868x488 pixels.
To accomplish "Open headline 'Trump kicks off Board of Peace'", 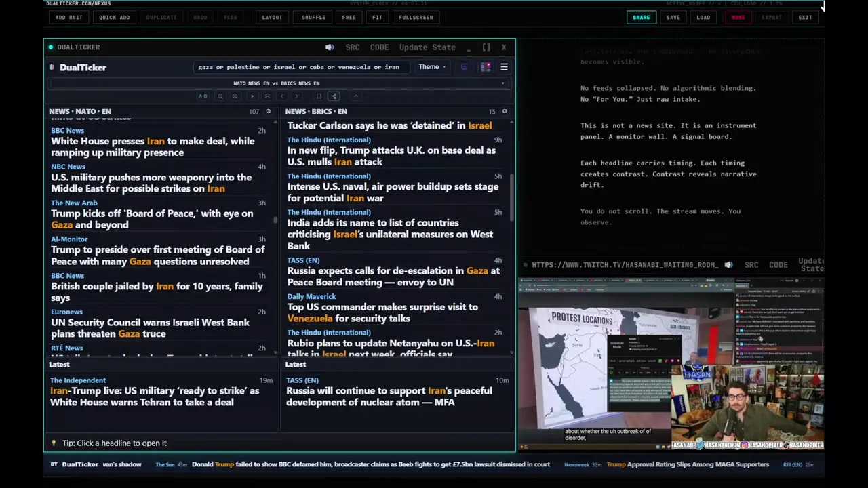I will tap(152, 219).
